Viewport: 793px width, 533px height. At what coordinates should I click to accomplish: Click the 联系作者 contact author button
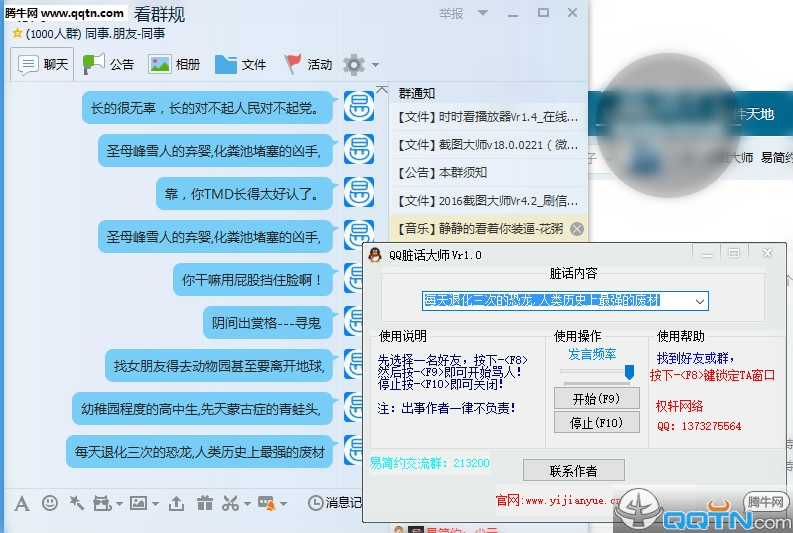[574, 471]
